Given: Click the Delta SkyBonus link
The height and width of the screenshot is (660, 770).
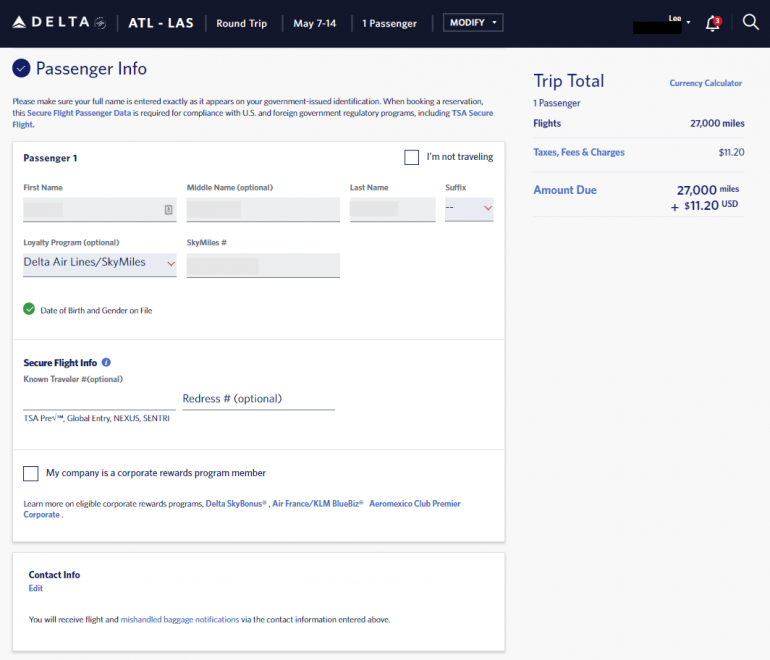Looking at the screenshot, I should coord(237,504).
